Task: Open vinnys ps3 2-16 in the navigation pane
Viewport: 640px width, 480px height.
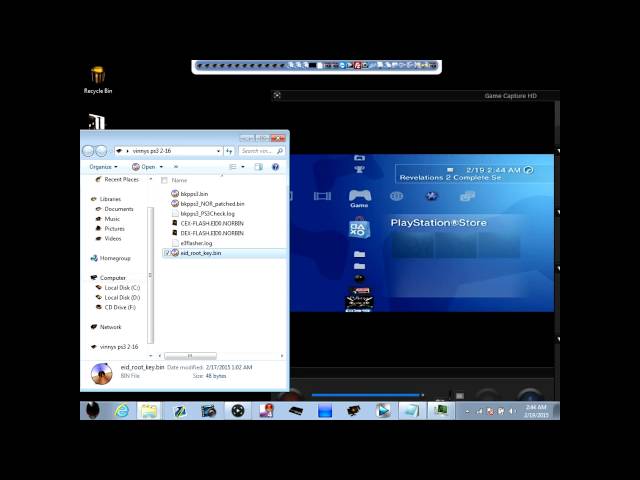Action: point(114,347)
